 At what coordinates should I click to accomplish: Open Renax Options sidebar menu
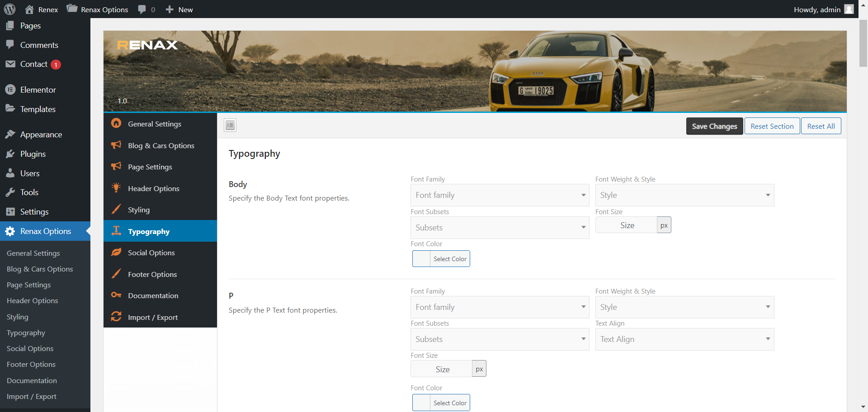pyautogui.click(x=45, y=231)
